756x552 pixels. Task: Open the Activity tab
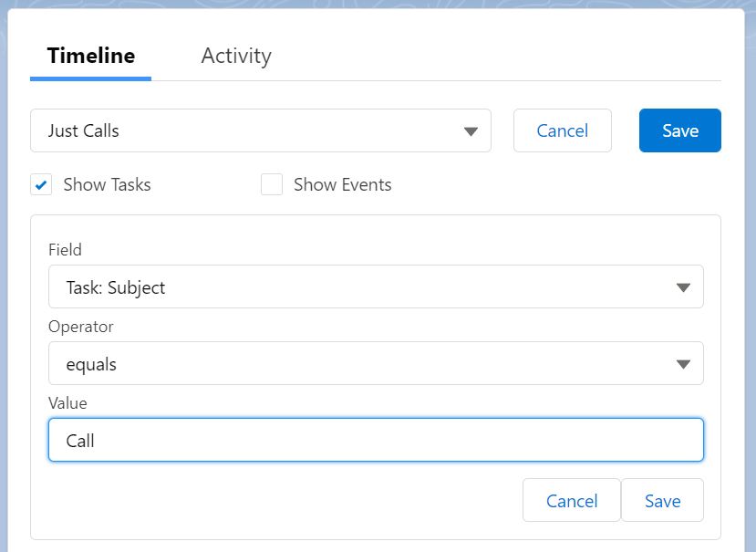[x=236, y=56]
